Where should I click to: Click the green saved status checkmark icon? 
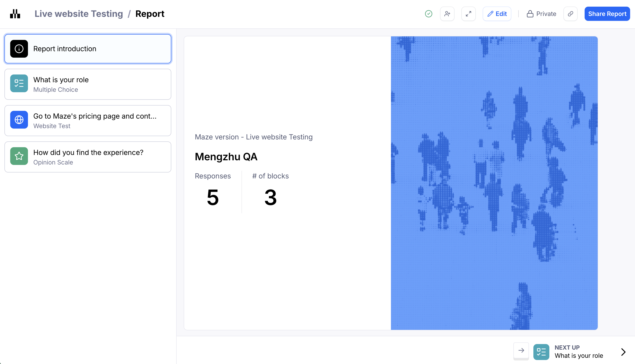click(429, 14)
